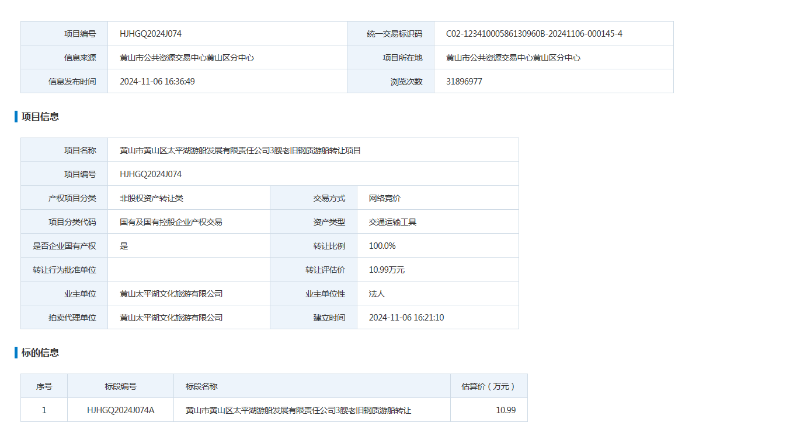Click the 转让评估价 value 10.99万元
Image resolution: width=800 pixels, height=433 pixels.
[x=387, y=270]
